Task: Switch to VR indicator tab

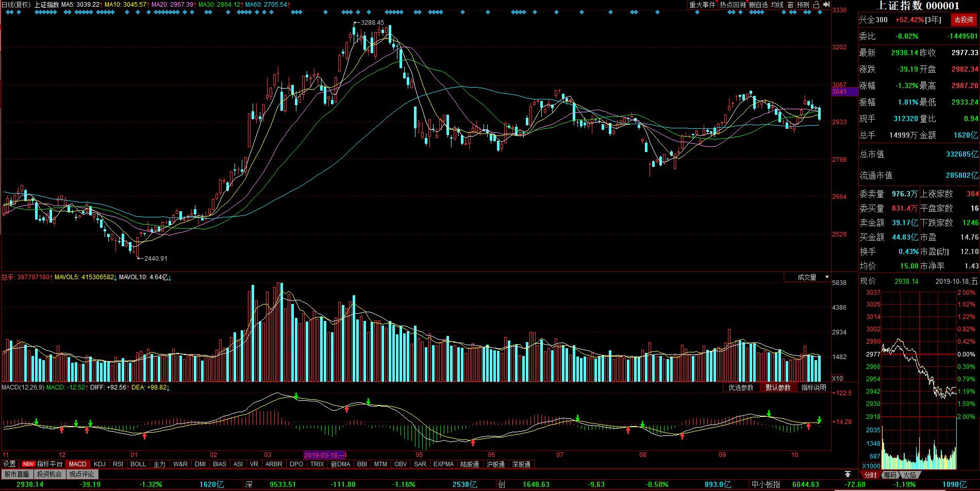Action: tap(254, 464)
